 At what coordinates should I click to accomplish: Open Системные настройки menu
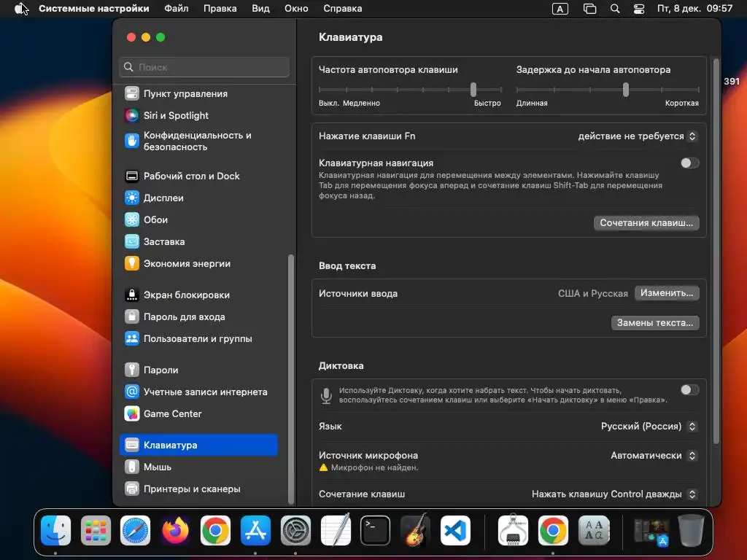[94, 9]
